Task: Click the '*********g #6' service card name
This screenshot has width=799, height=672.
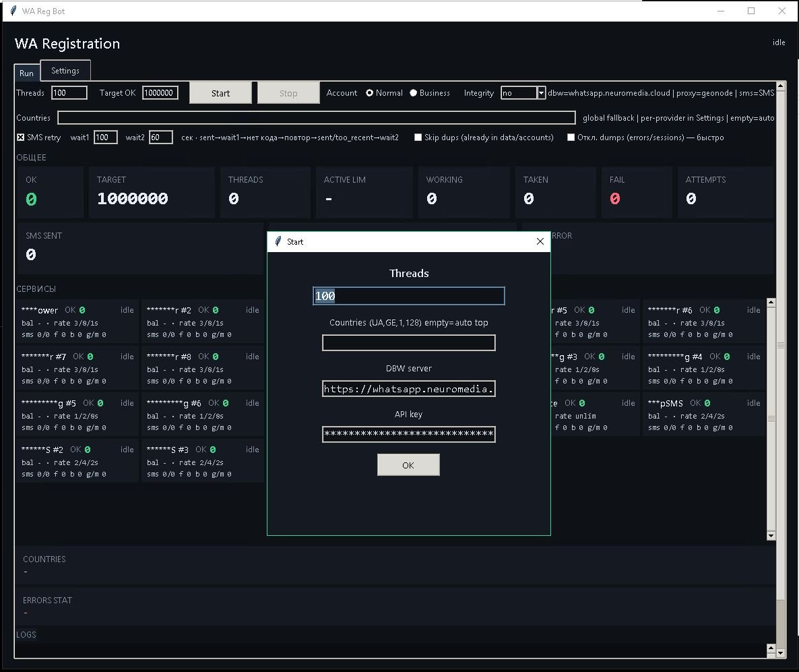Action: [x=174, y=403]
